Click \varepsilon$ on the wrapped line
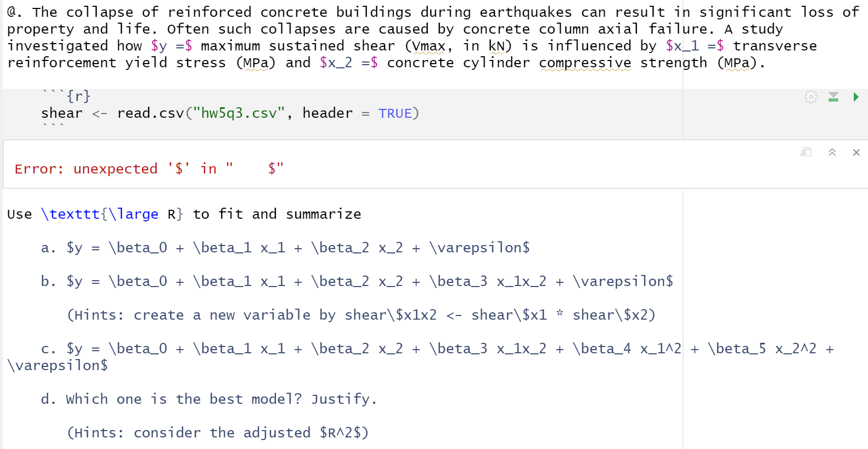This screenshot has width=868, height=449. point(58,365)
